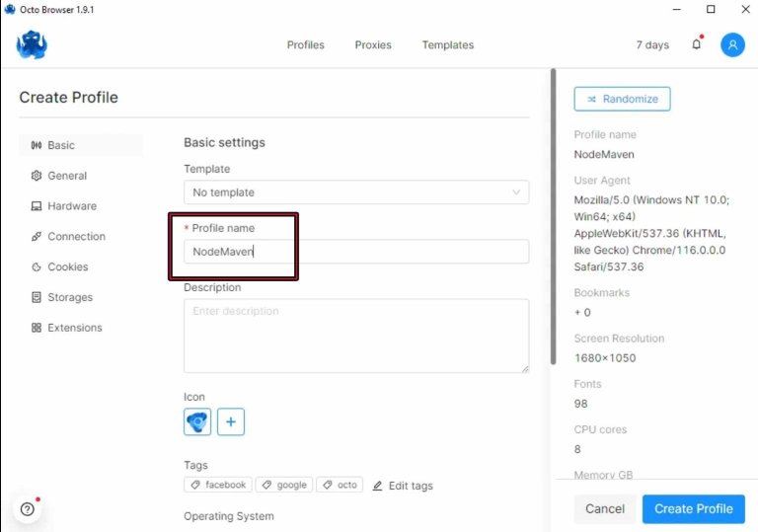The image size is (758, 532).
Task: Click the Octo Browser logo icon
Action: click(x=32, y=45)
